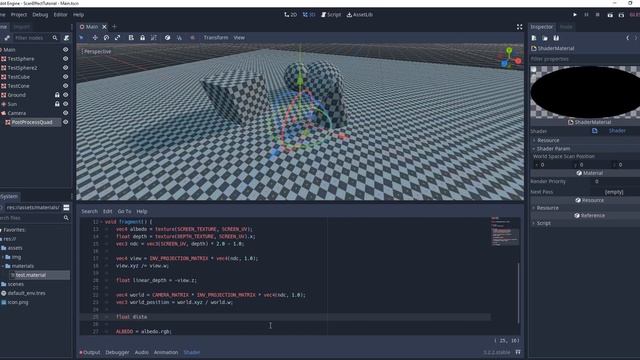The height and width of the screenshot is (360, 640).
Task: Toggle the snap icon in viewport toolbar
Action: (x=179, y=38)
